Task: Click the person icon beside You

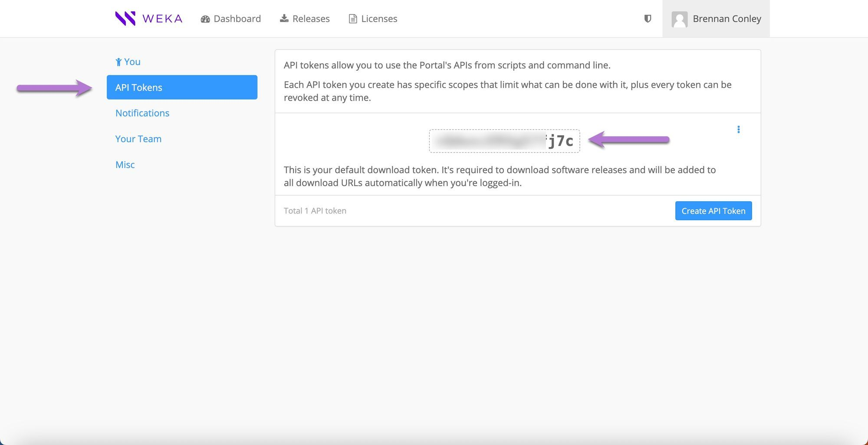Action: (118, 62)
